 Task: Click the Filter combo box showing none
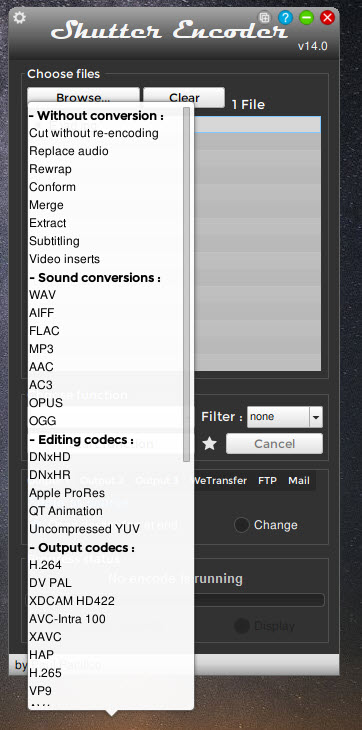(285, 417)
